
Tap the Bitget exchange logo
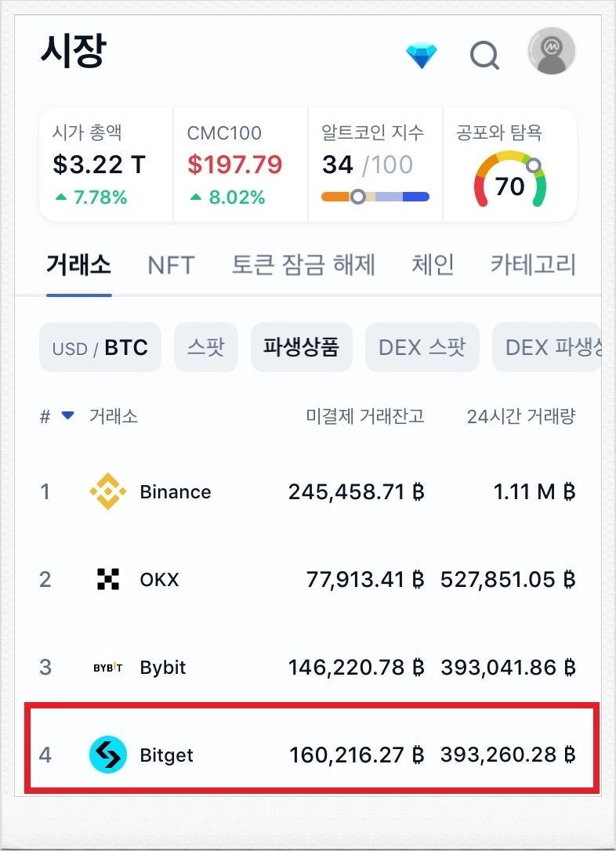110,755
